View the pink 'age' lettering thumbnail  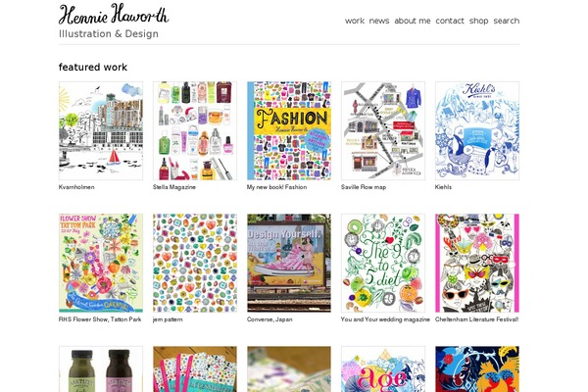click(x=383, y=369)
